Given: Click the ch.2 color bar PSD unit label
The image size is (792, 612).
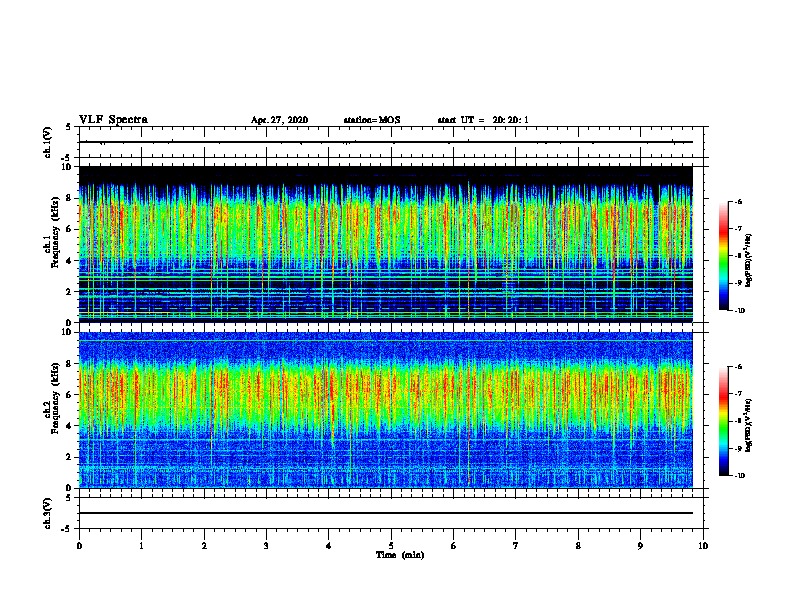Looking at the screenshot, I should 749,426.
